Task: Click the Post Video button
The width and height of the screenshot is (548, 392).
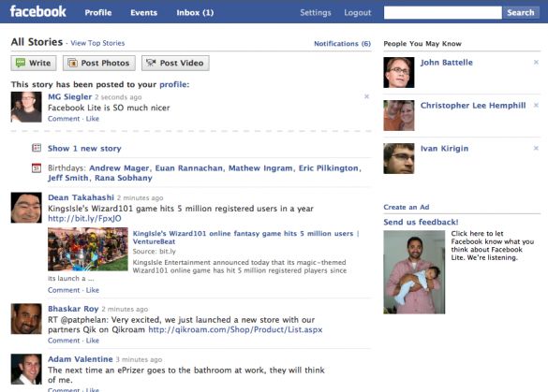Action: (175, 63)
